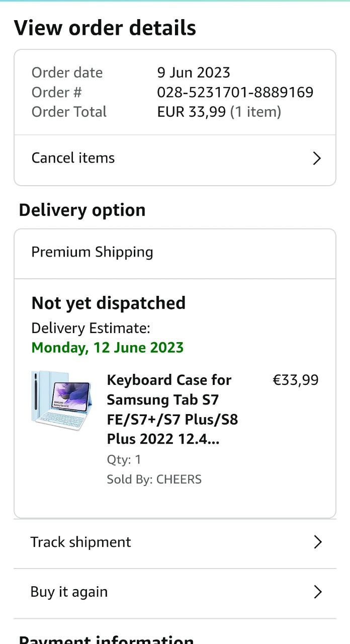
Task: Tap the Premium Shipping delivery option
Action: 92,252
